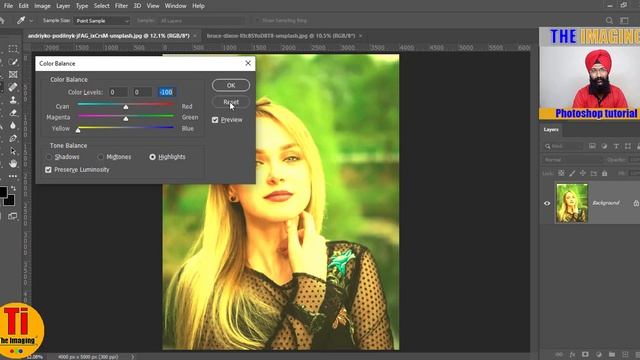Open the Layer menu
Screen dimensions: 640x360
[x=63, y=6]
